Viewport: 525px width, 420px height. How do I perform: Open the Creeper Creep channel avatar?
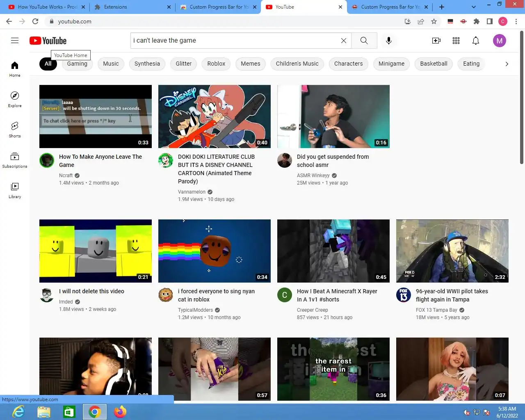click(x=285, y=295)
